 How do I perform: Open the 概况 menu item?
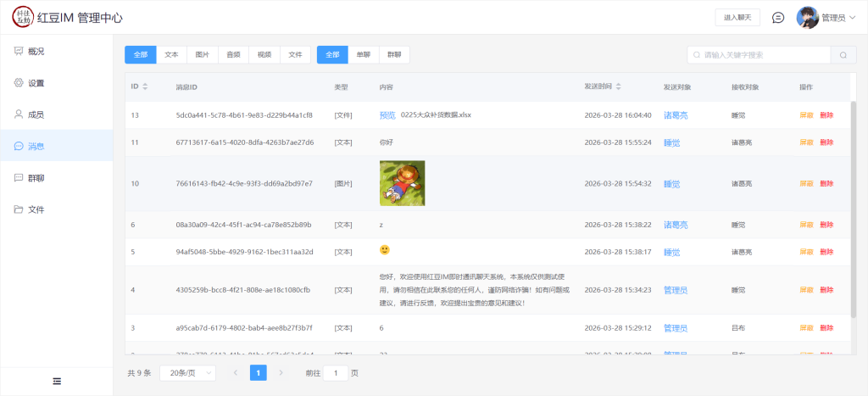pyautogui.click(x=57, y=51)
